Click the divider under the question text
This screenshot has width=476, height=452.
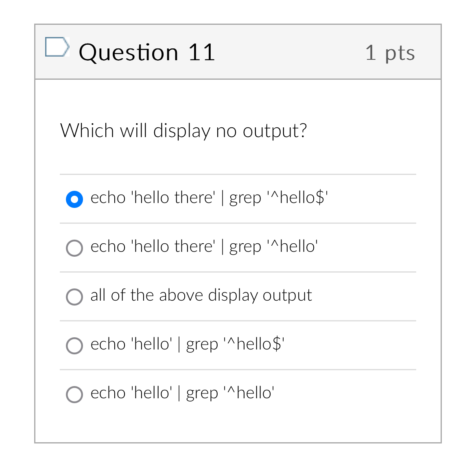(238, 175)
